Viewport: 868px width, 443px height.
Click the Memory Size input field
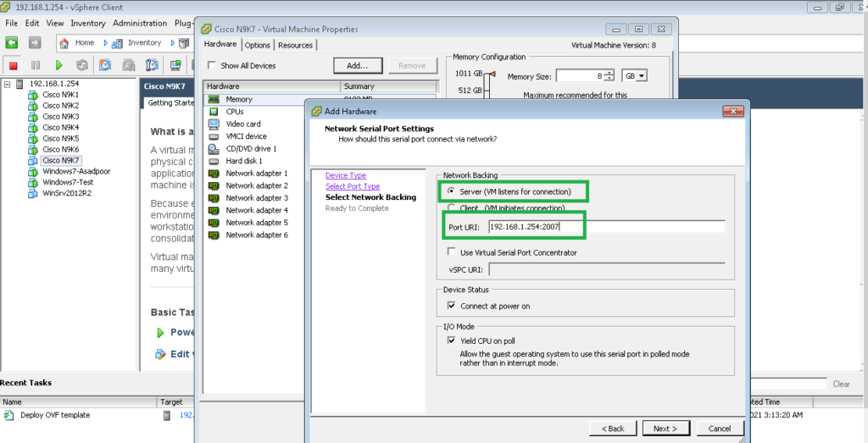(580, 76)
